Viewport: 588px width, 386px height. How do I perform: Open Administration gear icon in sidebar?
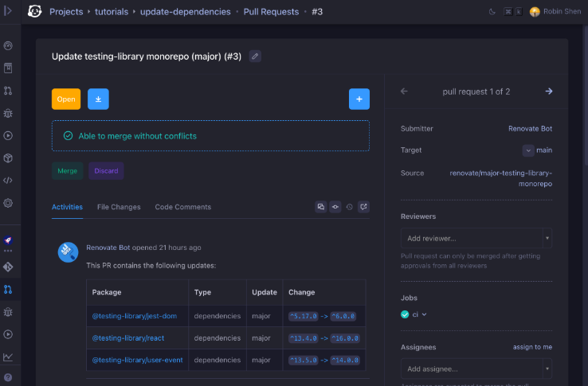point(8,203)
